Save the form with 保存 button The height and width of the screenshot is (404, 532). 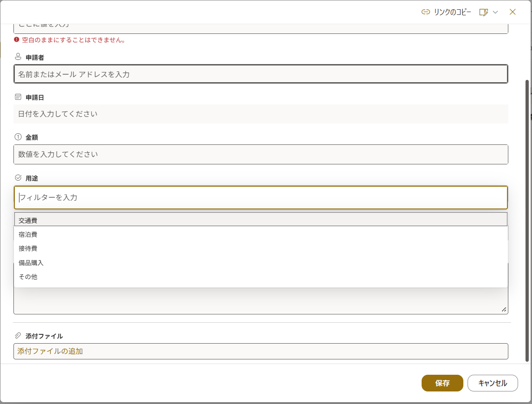click(x=442, y=383)
